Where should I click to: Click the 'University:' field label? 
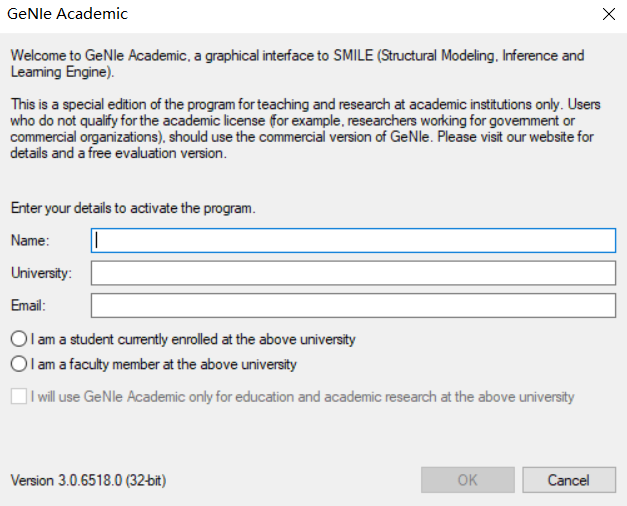coord(41,273)
